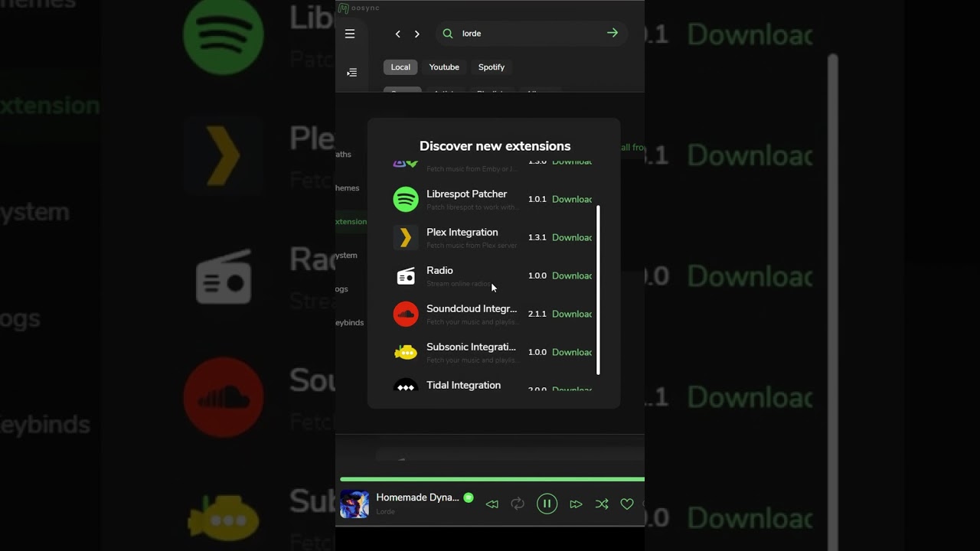Toggle the sidebar queue list icon
The height and width of the screenshot is (551, 980).
351,73
